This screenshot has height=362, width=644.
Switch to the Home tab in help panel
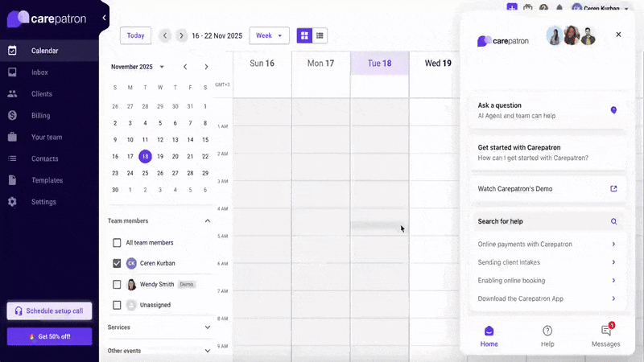[x=489, y=336]
